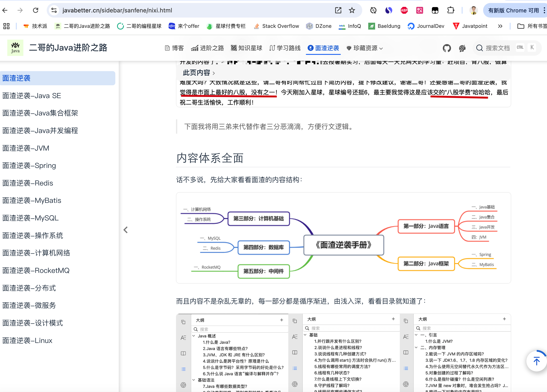Select 学习路线 in the top navigation
This screenshot has height=392, width=547.
pyautogui.click(x=285, y=48)
